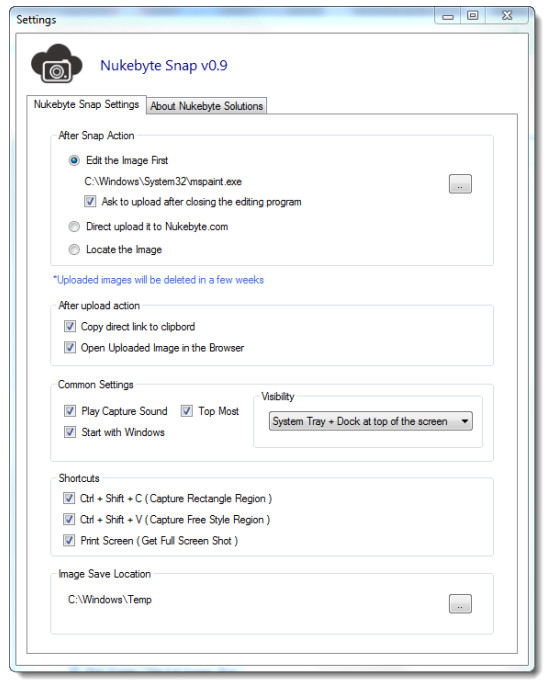The height and width of the screenshot is (684, 548).
Task: Close the Settings window
Action: pyautogui.click(x=507, y=16)
